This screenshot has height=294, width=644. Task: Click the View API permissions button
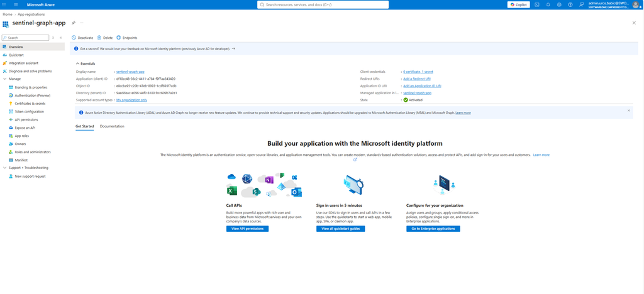[x=247, y=229]
